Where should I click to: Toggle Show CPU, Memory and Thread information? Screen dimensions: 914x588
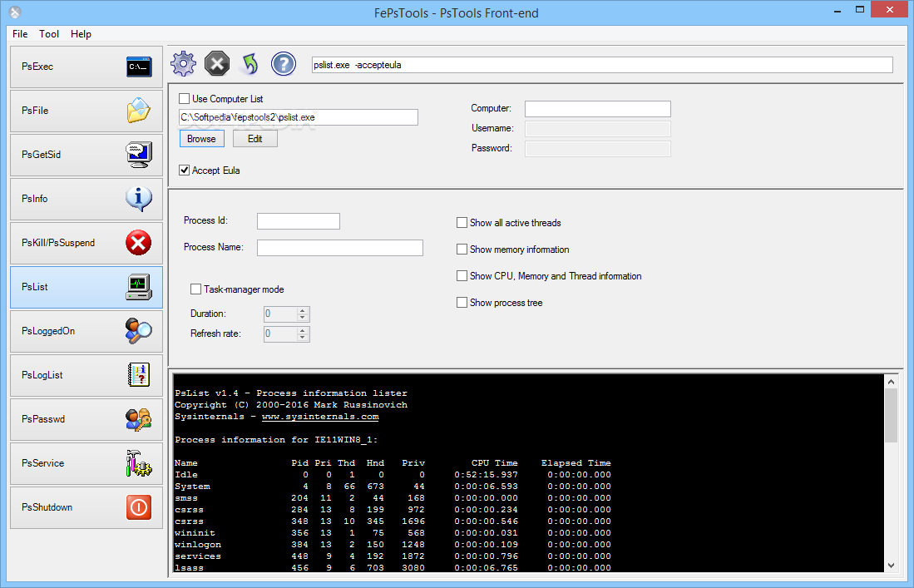tap(462, 275)
